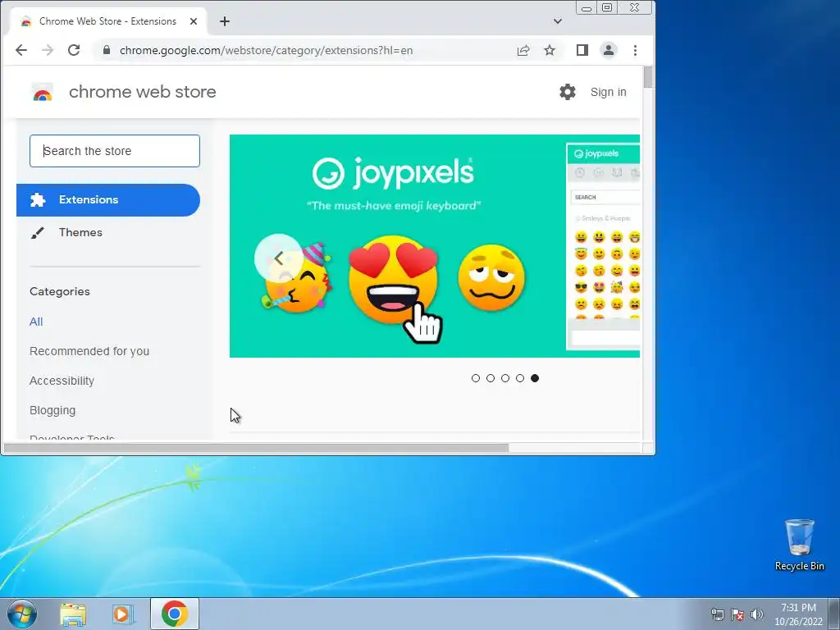Image resolution: width=840 pixels, height=630 pixels.
Task: Click the Chrome Web Store rainbow logo
Action: (x=43, y=92)
